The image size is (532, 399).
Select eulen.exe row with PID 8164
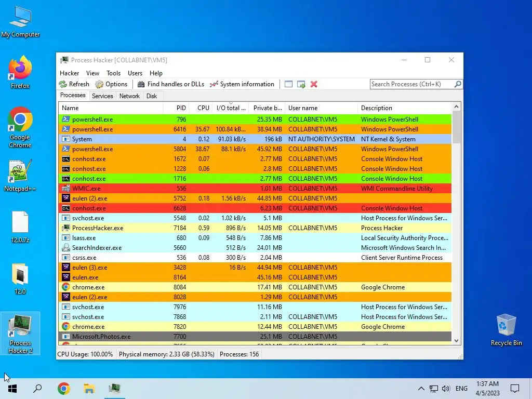tap(255, 277)
